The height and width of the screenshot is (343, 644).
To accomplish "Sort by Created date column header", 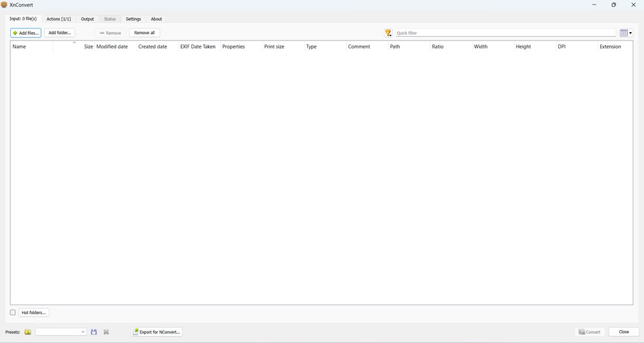I will 158,46.
